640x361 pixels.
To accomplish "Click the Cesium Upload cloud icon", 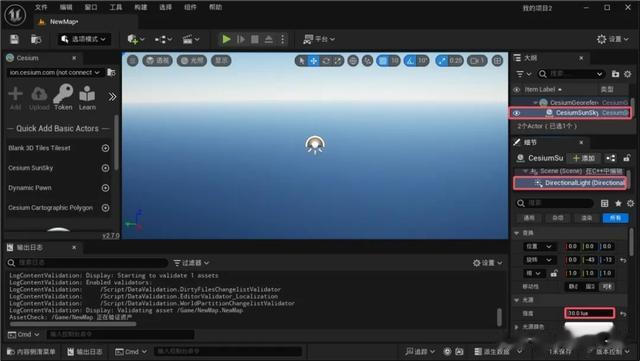I will (39, 98).
